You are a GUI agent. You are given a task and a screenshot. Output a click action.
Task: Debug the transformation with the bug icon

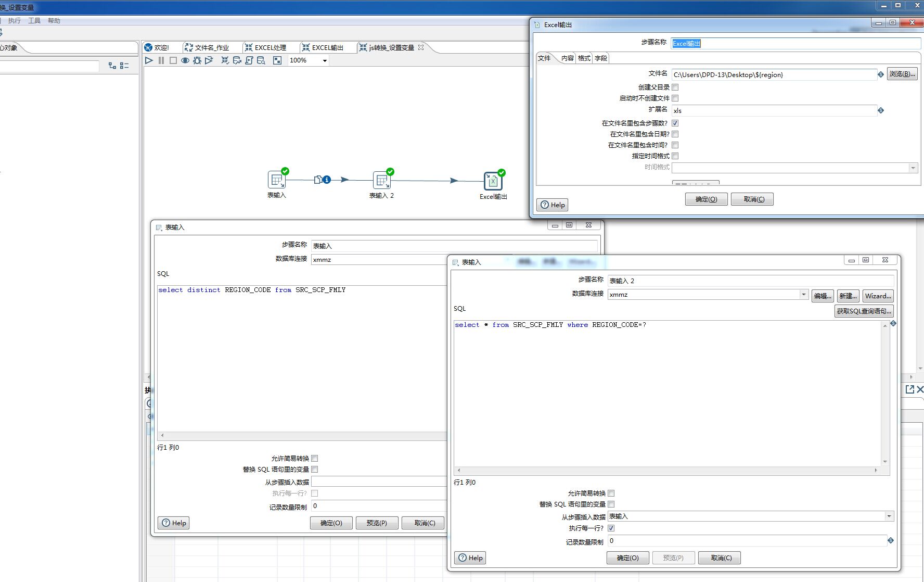197,60
